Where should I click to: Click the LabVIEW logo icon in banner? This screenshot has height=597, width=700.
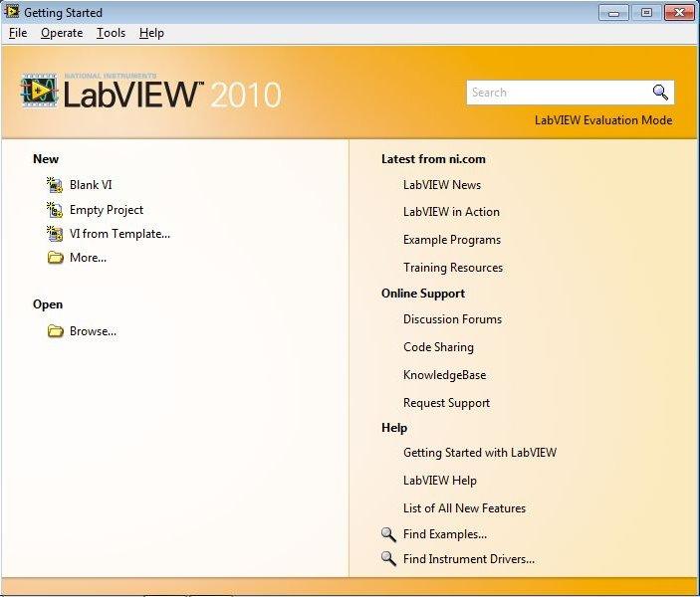[39, 91]
